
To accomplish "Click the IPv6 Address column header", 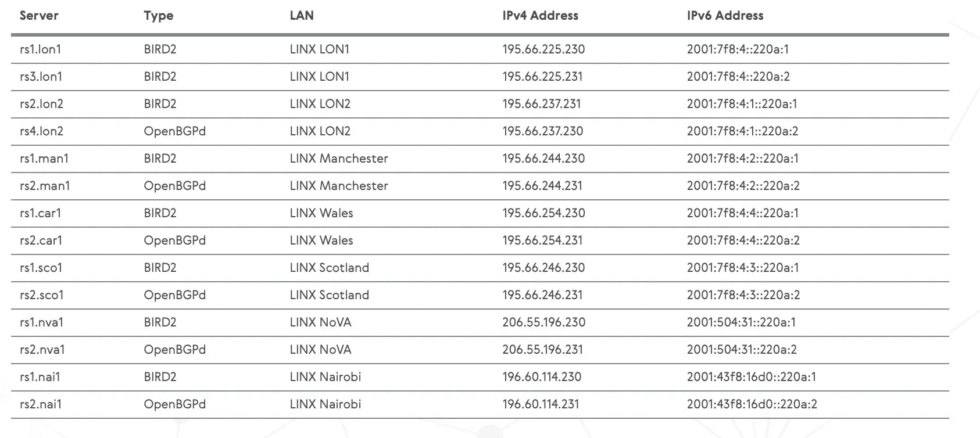I will 725,16.
